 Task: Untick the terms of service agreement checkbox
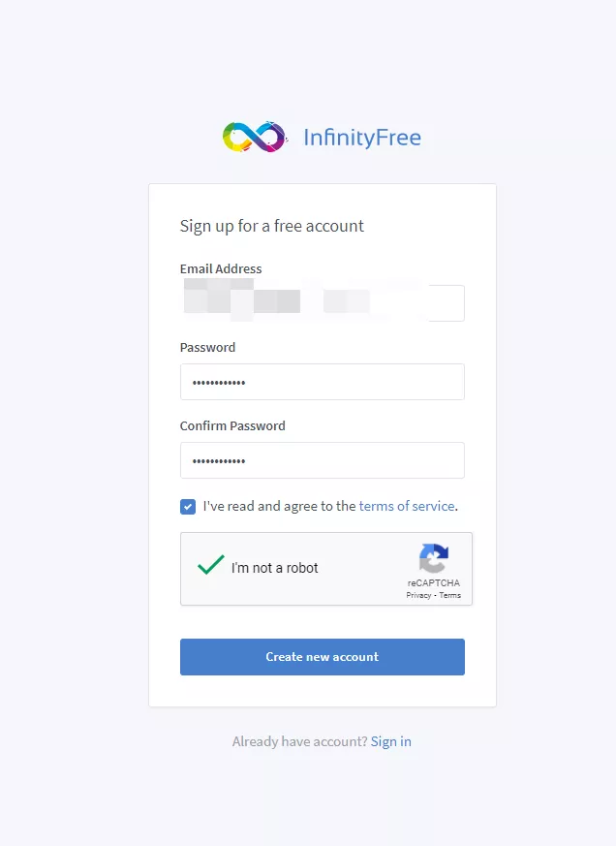tap(188, 506)
